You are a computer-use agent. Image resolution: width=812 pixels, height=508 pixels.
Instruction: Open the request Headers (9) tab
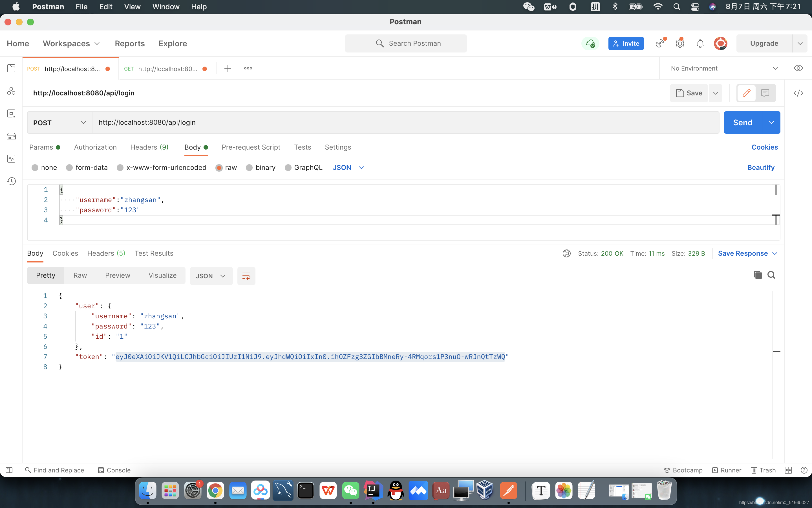click(149, 147)
